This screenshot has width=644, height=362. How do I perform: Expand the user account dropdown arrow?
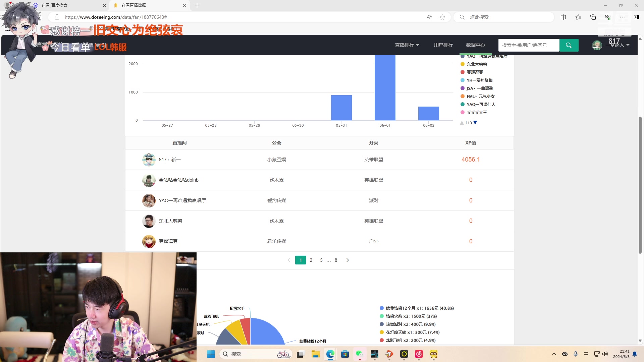[x=628, y=45]
